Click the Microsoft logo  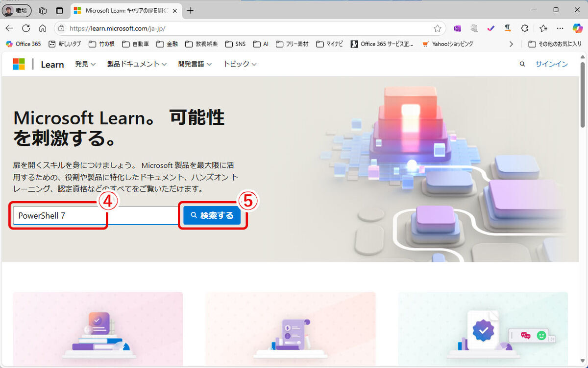[19, 64]
